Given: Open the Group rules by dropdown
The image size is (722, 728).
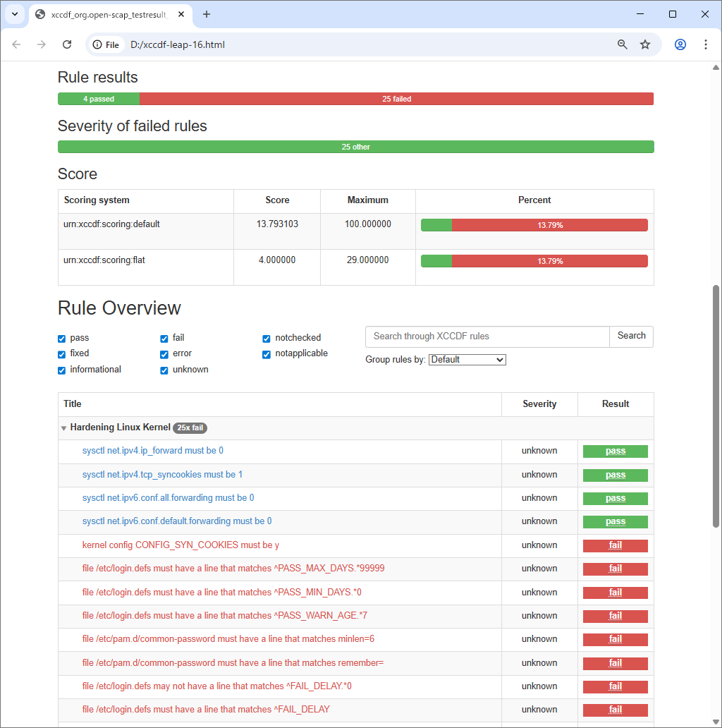Looking at the screenshot, I should tap(467, 360).
